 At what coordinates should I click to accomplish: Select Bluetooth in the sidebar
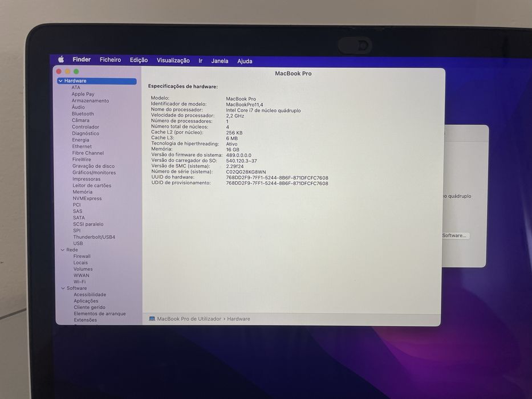pos(83,113)
